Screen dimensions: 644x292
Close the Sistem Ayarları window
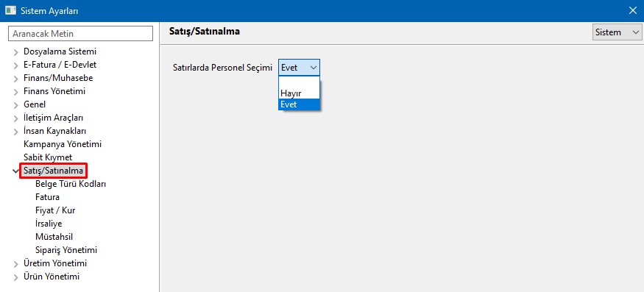coord(633,11)
